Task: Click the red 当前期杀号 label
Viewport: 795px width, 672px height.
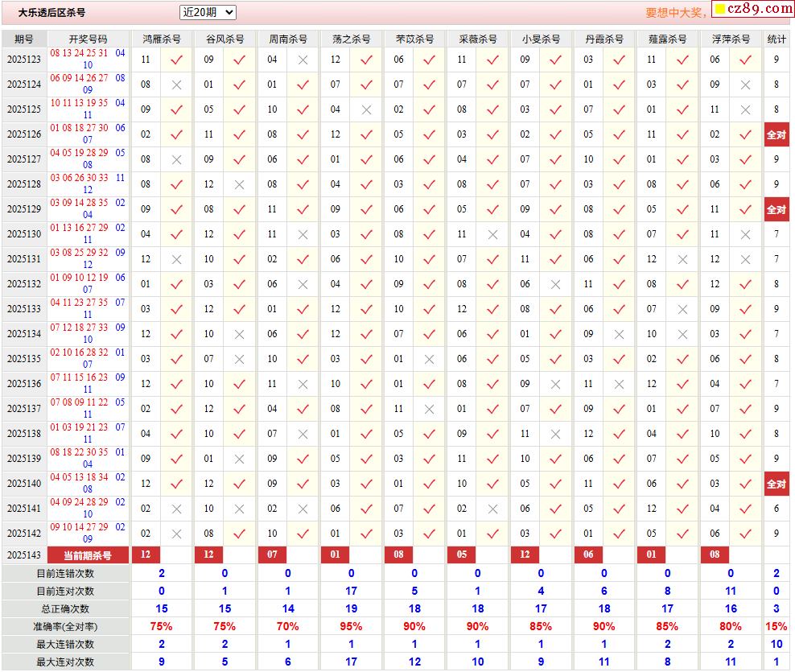Action: [88, 555]
